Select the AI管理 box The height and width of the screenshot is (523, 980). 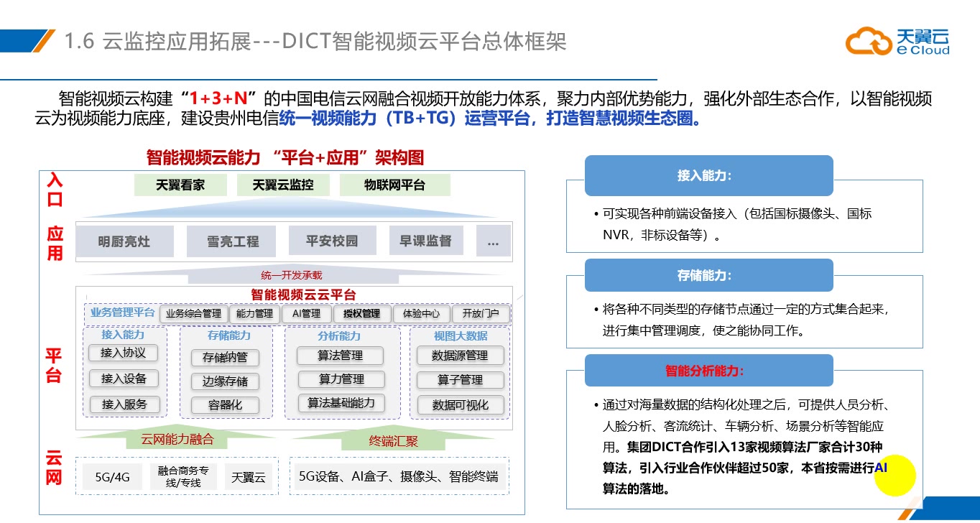coord(306,314)
